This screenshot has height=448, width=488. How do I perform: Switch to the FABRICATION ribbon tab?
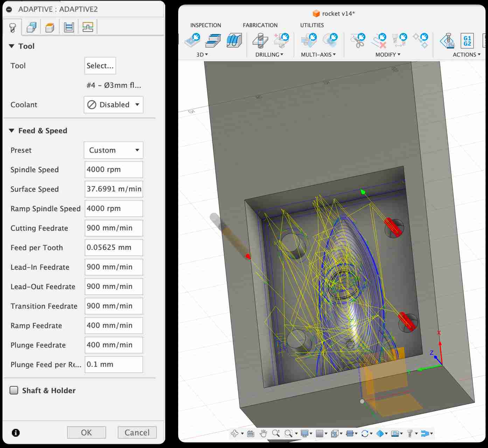click(260, 25)
